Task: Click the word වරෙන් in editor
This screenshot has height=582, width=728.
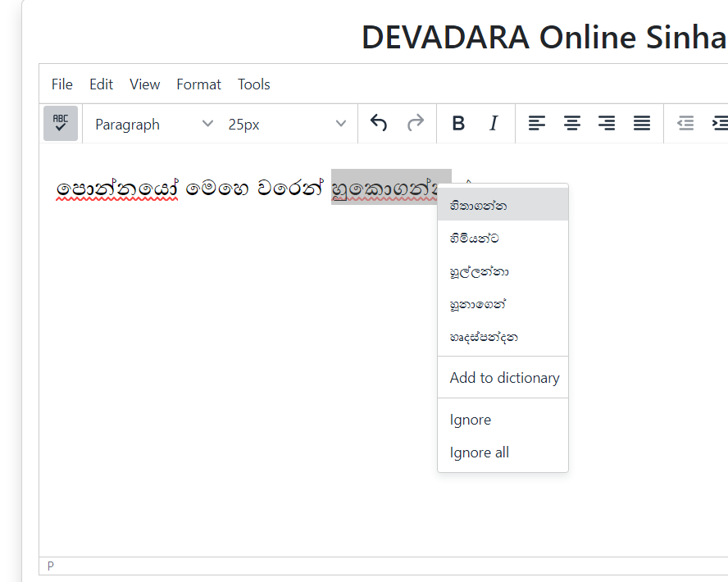Action: click(289, 188)
